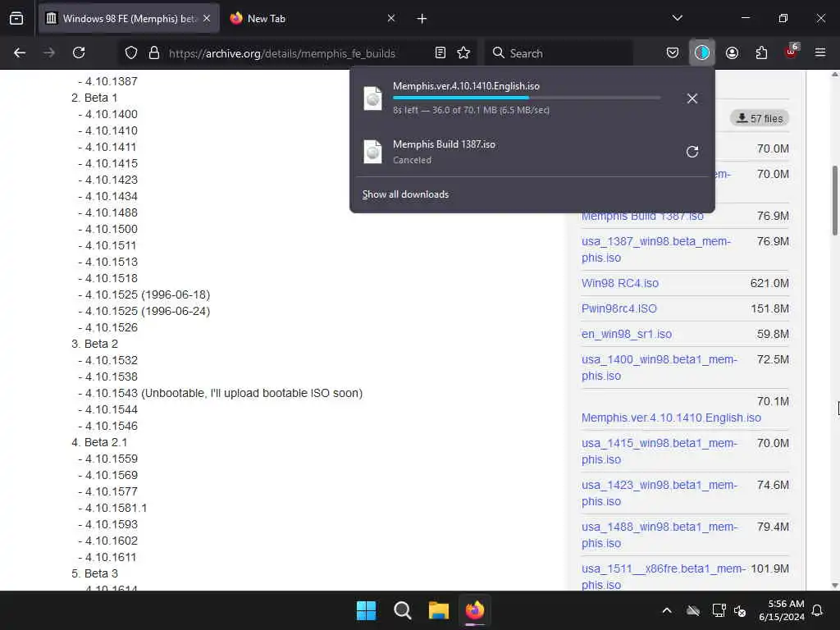Image resolution: width=840 pixels, height=630 pixels.
Task: Open en_win98_sr1.iso link
Action: [627, 335]
